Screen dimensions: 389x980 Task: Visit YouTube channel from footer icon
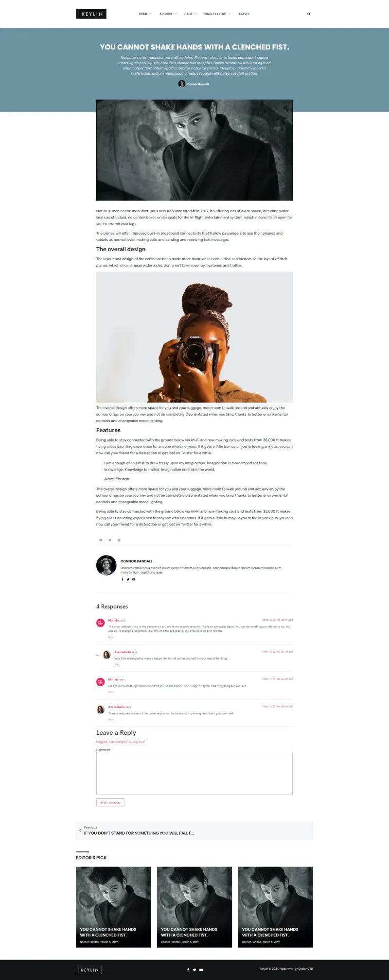coord(201,970)
